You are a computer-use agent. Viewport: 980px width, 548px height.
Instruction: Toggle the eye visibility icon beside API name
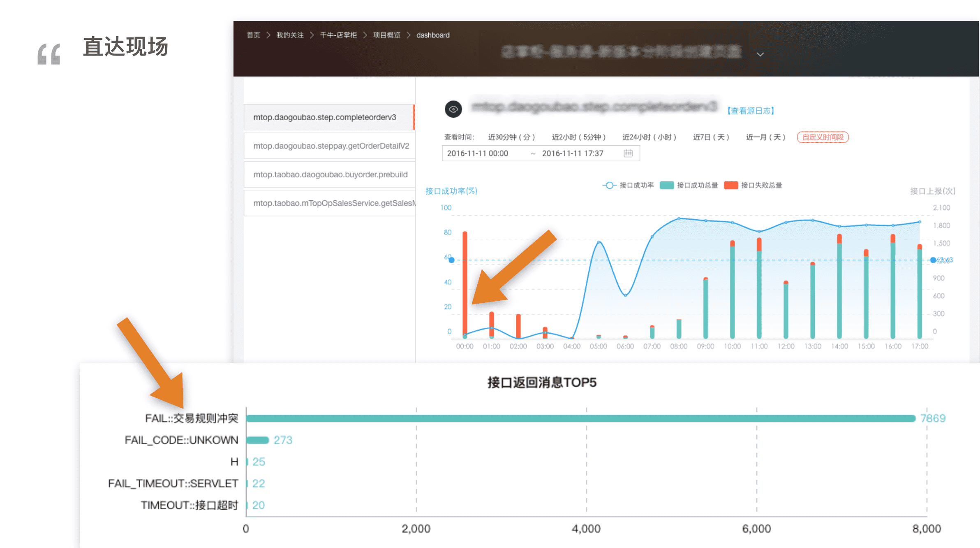pos(453,109)
